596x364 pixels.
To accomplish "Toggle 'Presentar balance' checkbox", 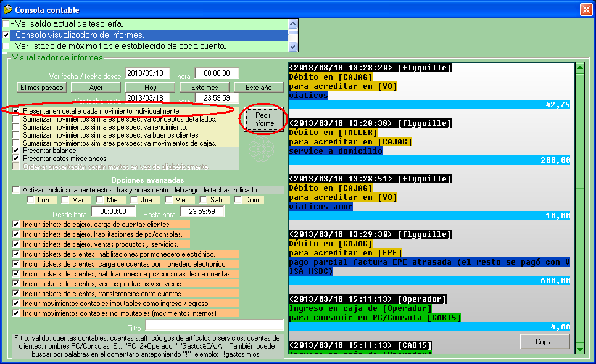I will 15,151.
